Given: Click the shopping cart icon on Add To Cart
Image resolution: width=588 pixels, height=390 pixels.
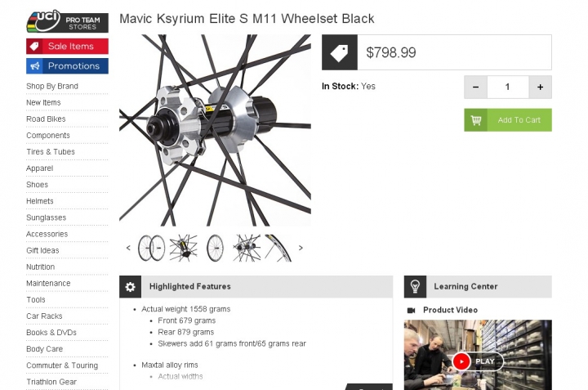Looking at the screenshot, I should coord(476,120).
